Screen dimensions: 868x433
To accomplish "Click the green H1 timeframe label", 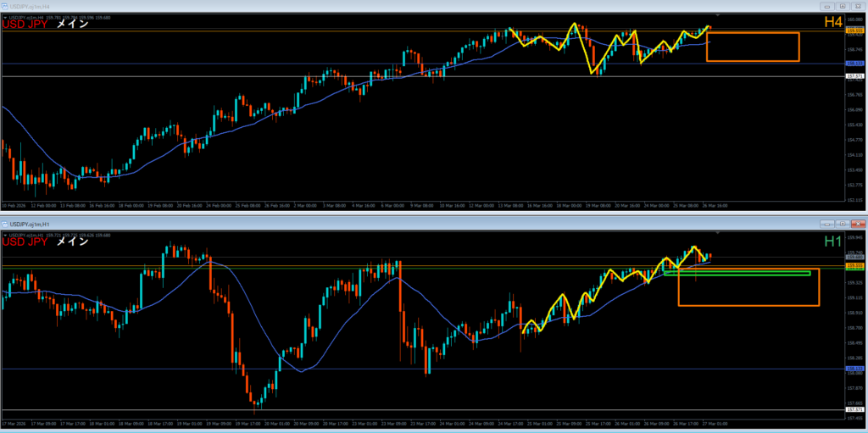I will coord(833,241).
